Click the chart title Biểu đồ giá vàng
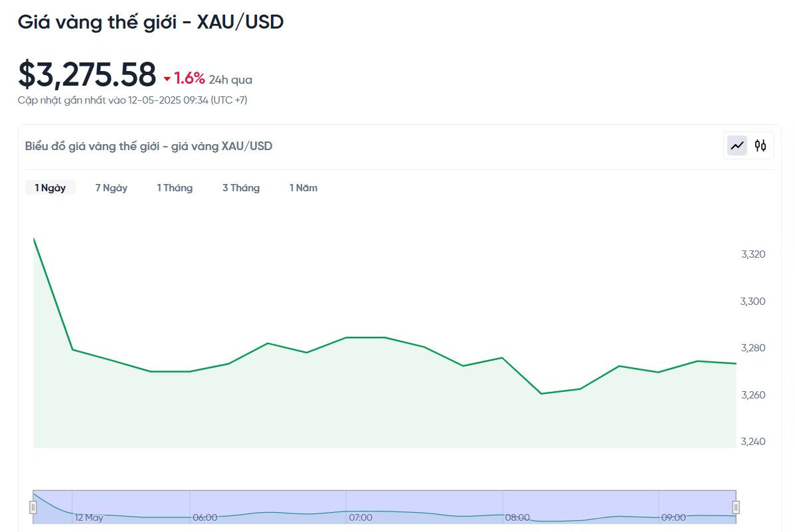 coord(149,146)
